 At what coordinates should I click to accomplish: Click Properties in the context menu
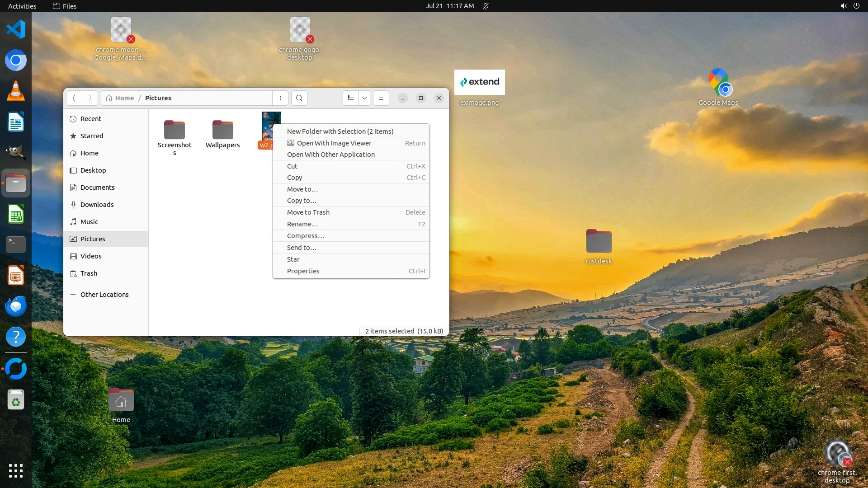click(303, 271)
